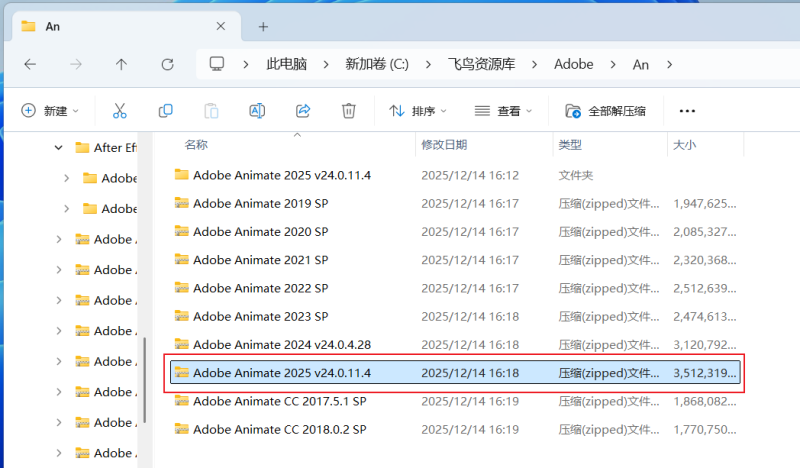800x468 pixels.
Task: Click zip icon of Adobe Animate 2019 SP
Action: (x=182, y=203)
